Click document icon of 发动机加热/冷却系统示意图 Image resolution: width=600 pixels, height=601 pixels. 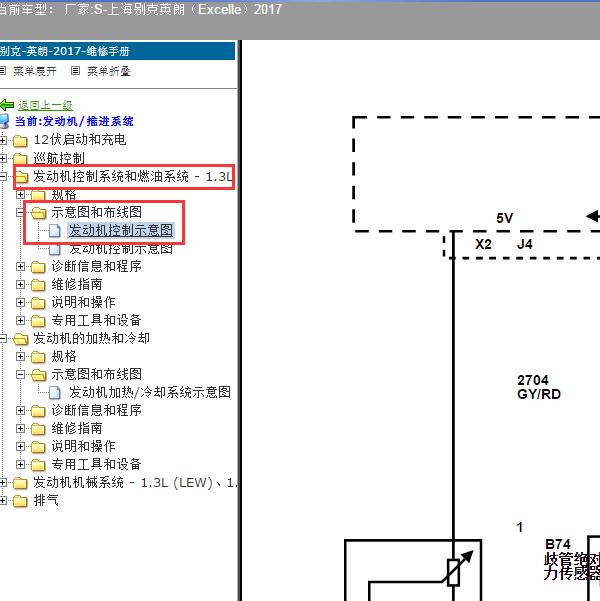click(54, 392)
